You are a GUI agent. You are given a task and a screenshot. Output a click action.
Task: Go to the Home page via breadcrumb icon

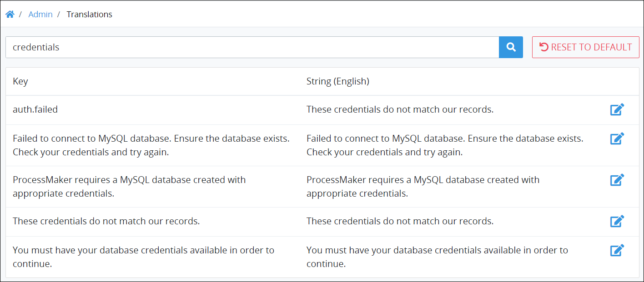[10, 15]
